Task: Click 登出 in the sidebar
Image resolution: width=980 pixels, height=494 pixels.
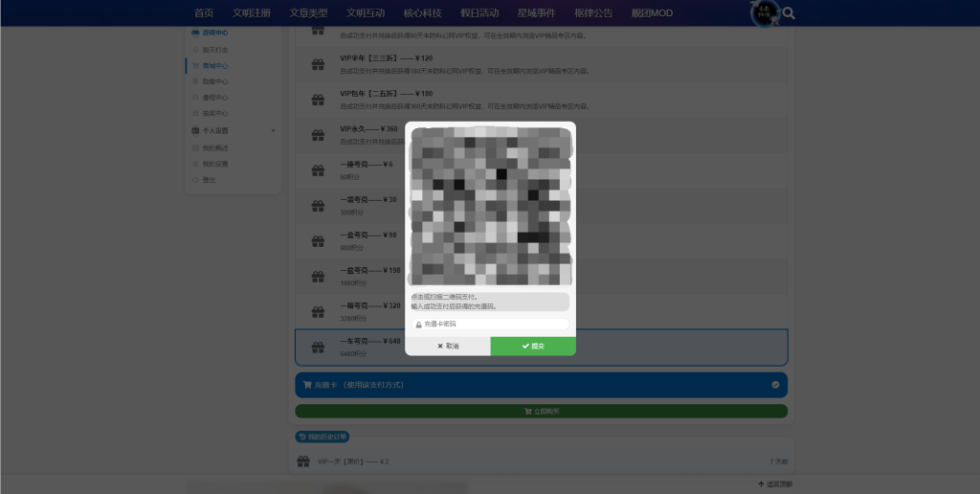Action: click(209, 180)
